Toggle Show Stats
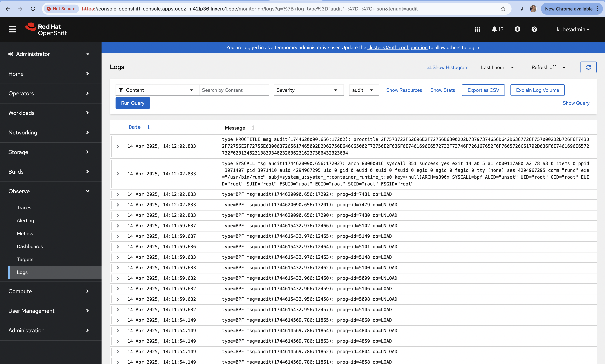This screenshot has width=605, height=364. [442, 90]
